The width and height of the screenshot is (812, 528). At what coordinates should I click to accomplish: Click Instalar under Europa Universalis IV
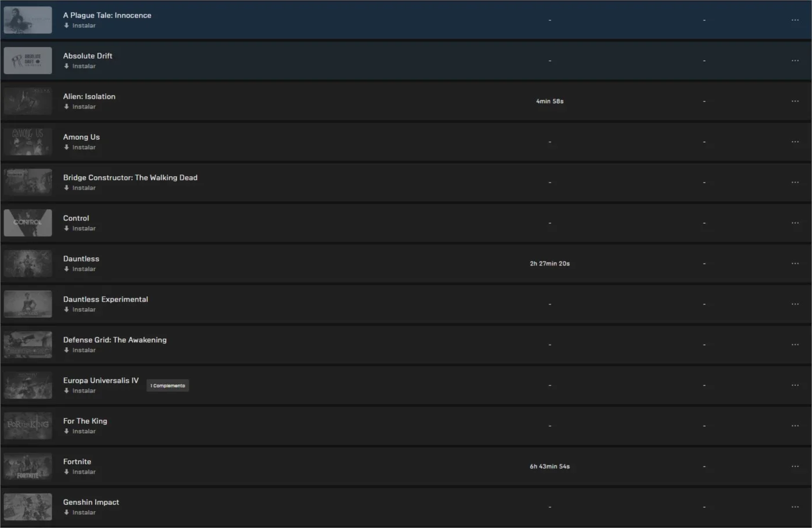pos(80,391)
